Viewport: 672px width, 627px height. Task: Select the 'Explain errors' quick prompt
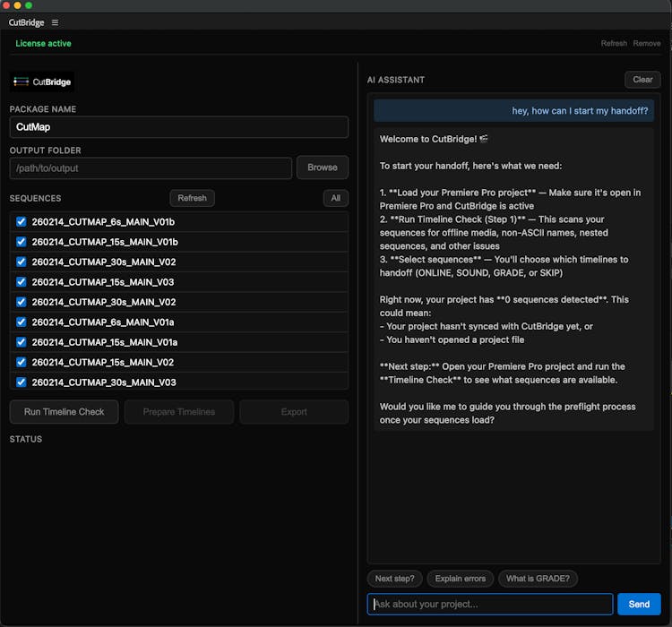[460, 579]
